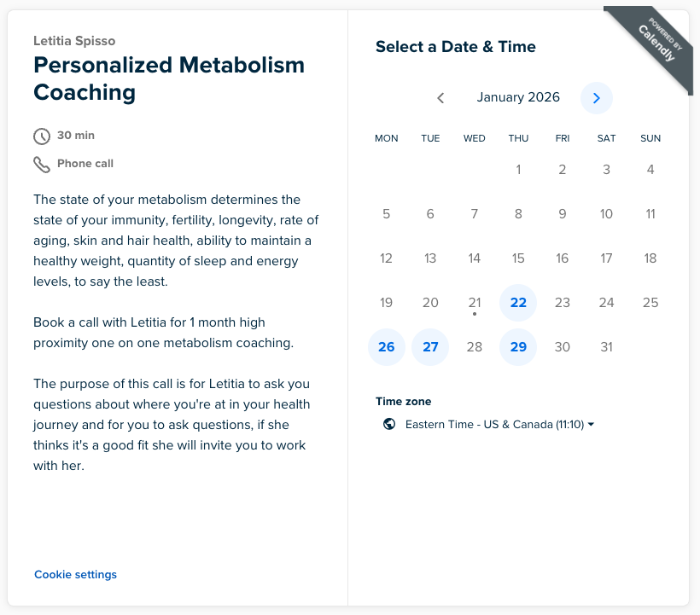Pick January 27 as the date
This screenshot has width=700, height=615.
(x=430, y=347)
